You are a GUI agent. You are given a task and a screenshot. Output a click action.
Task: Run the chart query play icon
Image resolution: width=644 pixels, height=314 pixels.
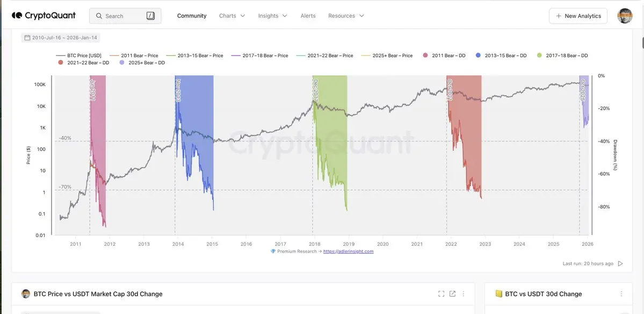pos(620,263)
